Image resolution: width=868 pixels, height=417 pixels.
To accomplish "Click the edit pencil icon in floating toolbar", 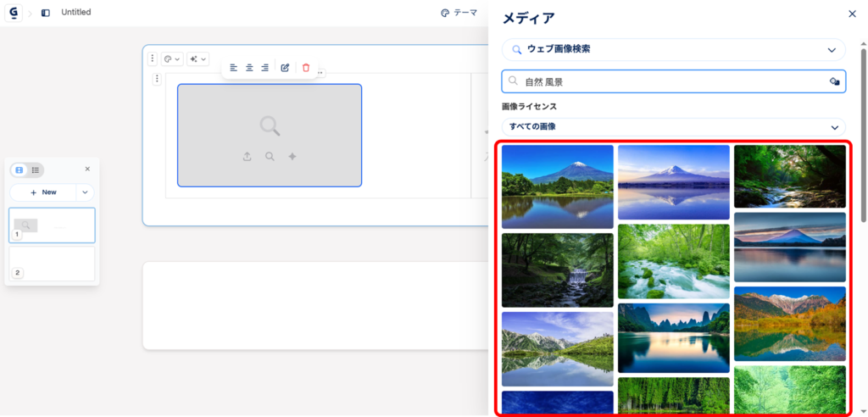I will (285, 68).
